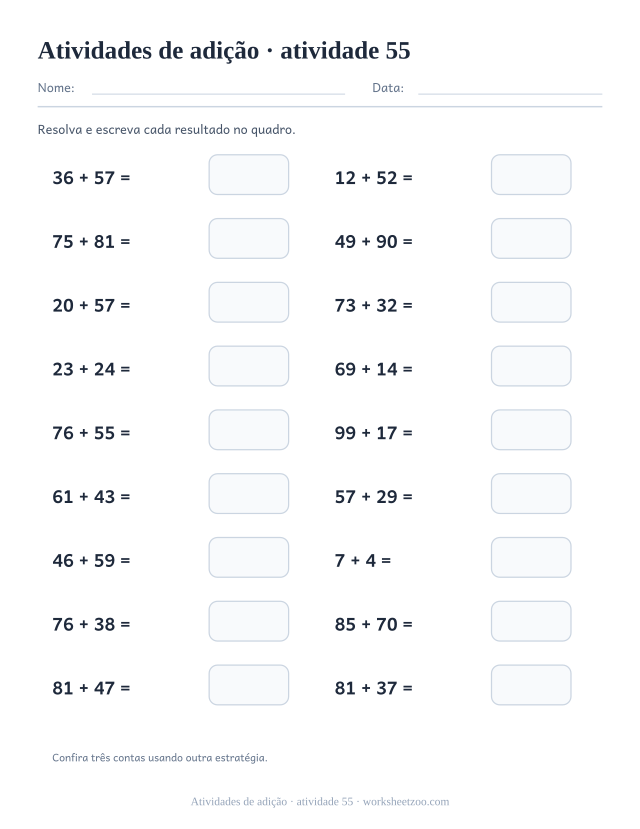Image resolution: width=640 pixels, height=829 pixels.
Task: Select the answer box for 46 + 59
Action: (x=248, y=557)
